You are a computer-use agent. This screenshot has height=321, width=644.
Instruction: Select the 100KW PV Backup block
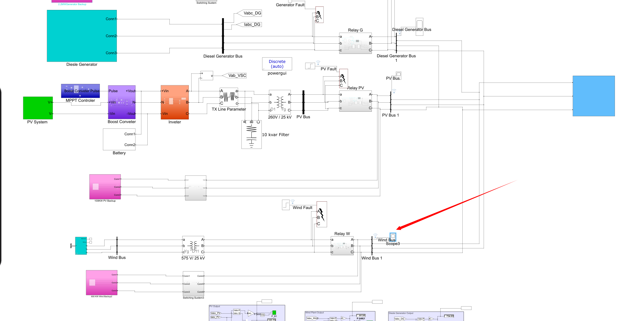coord(105,187)
